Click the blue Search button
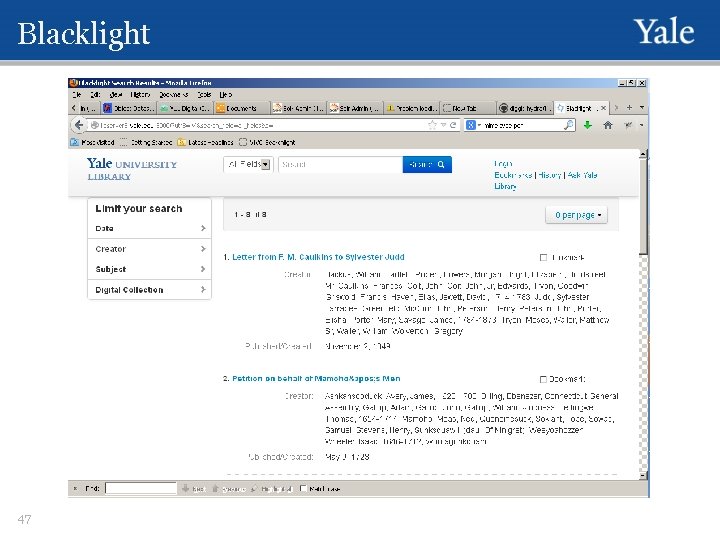The width and height of the screenshot is (720, 540). tap(427, 164)
